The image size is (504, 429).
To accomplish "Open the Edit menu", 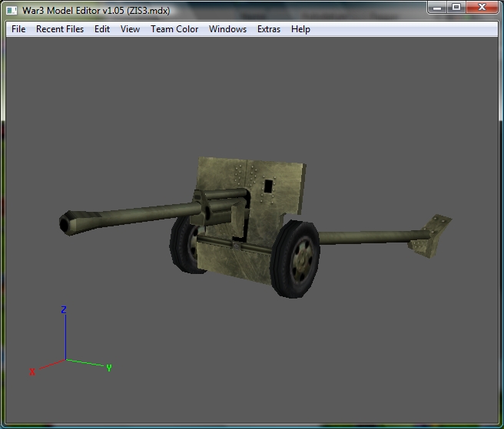I will coord(102,29).
